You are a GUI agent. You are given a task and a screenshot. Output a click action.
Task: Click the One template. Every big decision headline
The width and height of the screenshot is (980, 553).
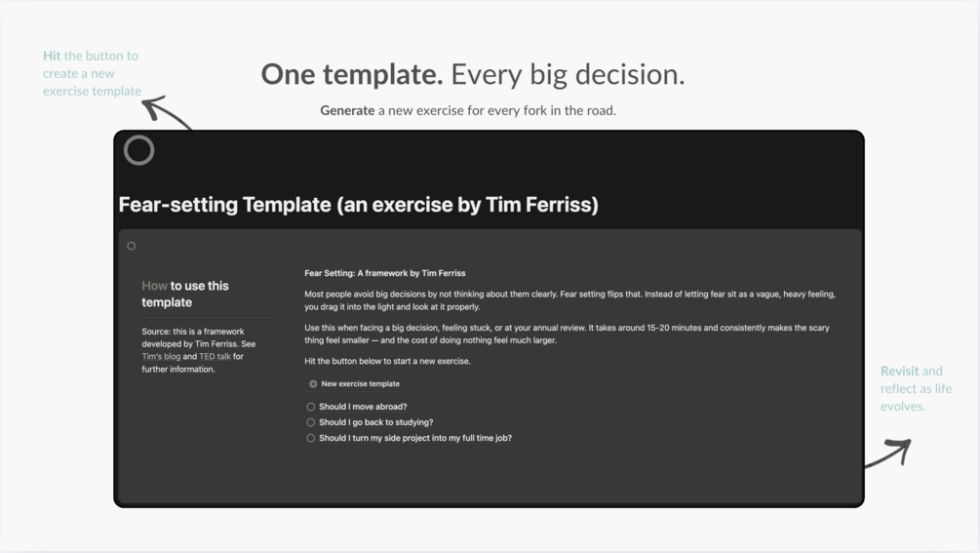tap(473, 74)
